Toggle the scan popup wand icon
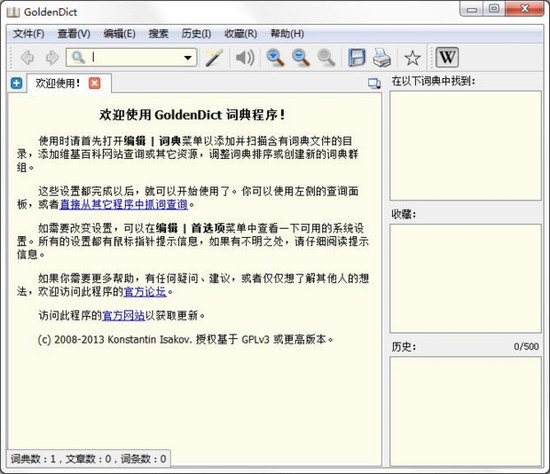This screenshot has height=474, width=550. 214,58
